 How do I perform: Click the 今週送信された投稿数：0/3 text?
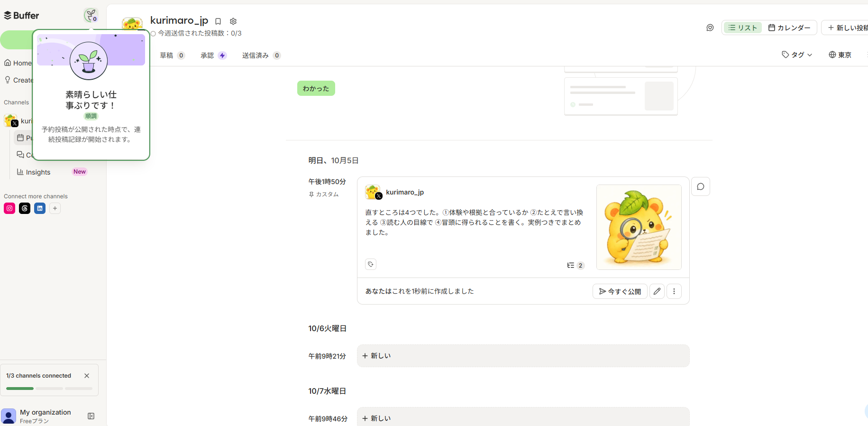(x=200, y=33)
